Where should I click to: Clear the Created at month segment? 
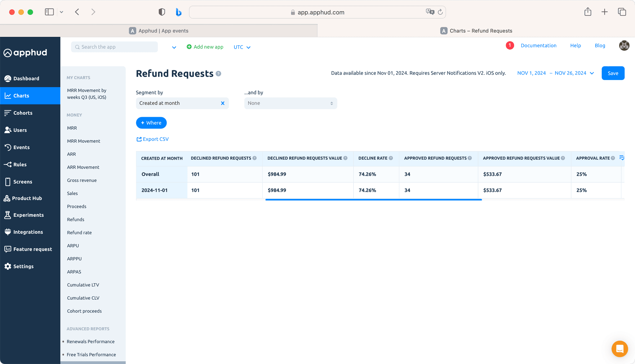click(223, 103)
